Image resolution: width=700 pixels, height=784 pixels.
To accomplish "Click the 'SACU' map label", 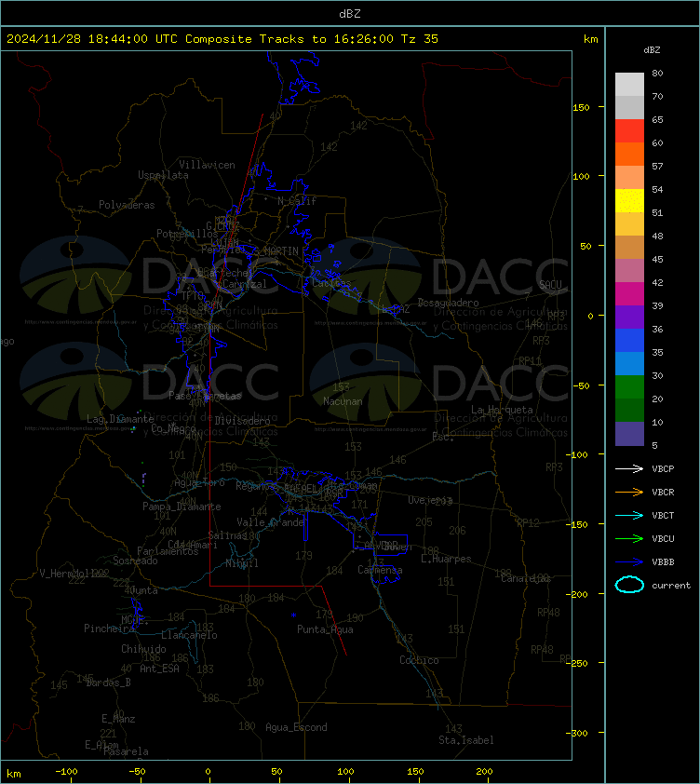I will click(x=550, y=284).
